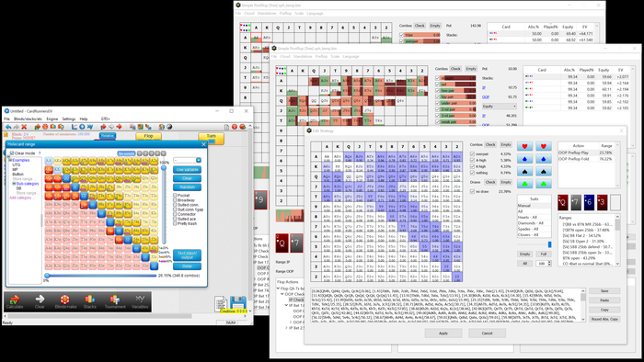Click the graph chart icon in CardRunnersEV toolbar
This screenshot has height=362, width=644.
pyautogui.click(x=75, y=127)
